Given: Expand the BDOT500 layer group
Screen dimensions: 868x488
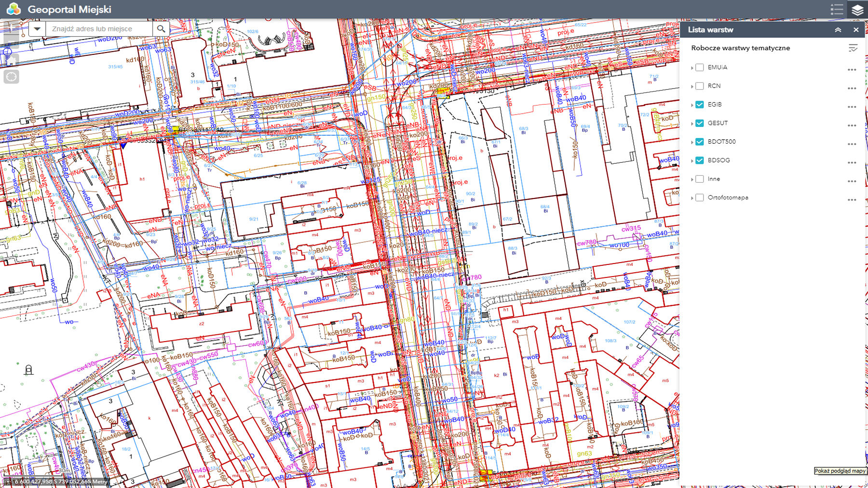Looking at the screenshot, I should [x=692, y=142].
